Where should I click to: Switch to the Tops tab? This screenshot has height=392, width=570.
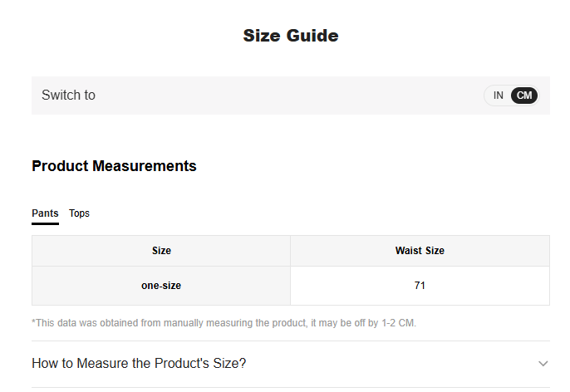(79, 213)
